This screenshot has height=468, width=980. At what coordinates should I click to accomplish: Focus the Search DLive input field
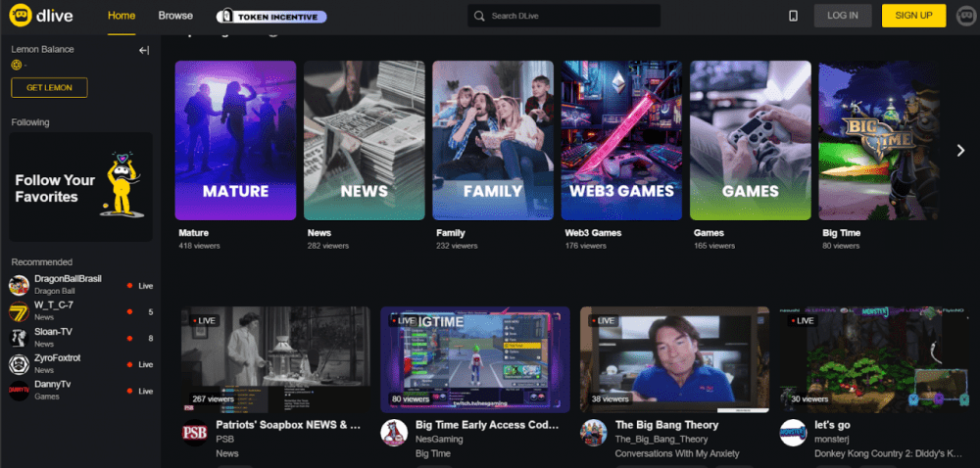point(563,16)
